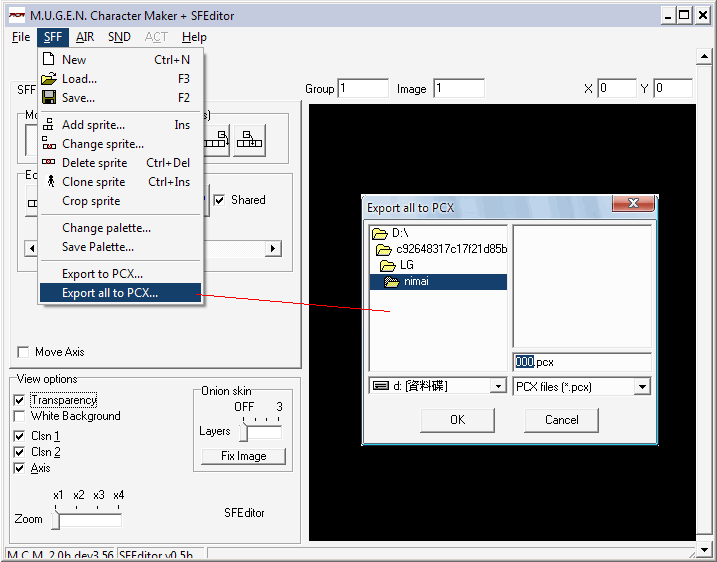Open the Help menu
This screenshot has height=562, width=717.
pos(194,37)
